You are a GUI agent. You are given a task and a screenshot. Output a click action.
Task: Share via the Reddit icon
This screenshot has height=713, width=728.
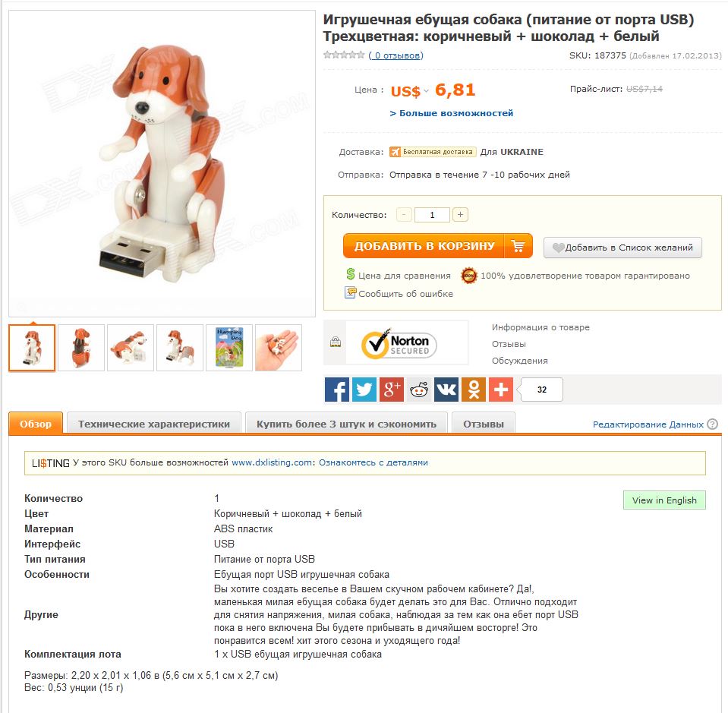(419, 390)
